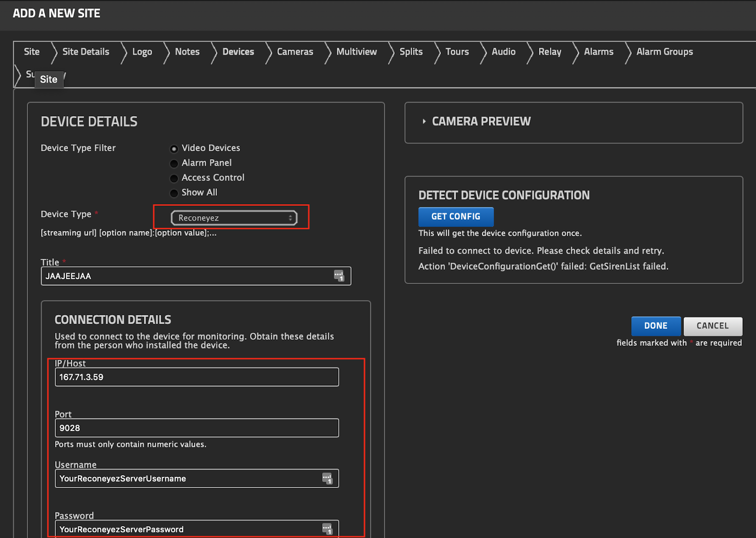Click 'This will get the device configuration once.' text
Viewport: 756px width, 538px height.
tap(500, 233)
